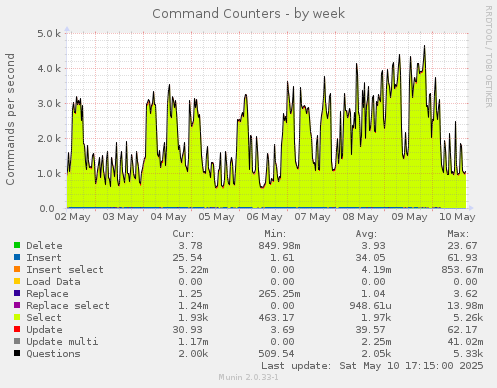497x388 pixels.
Task: Click the "0.0" y-axis value
Action: [x=47, y=209]
